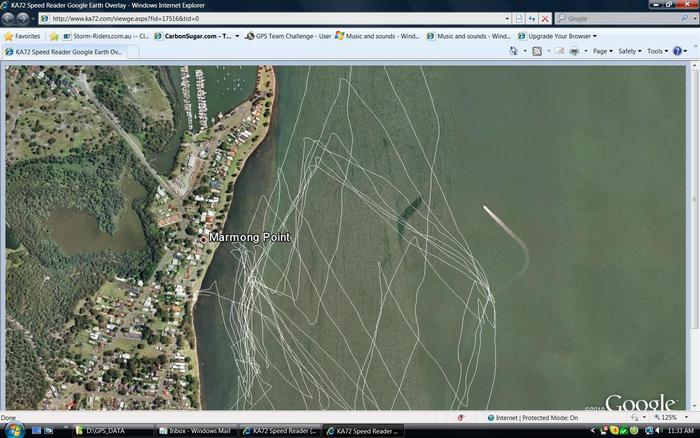Screen dimensions: 700x438
Task: Open the Tools dropdown menu
Action: pos(656,51)
